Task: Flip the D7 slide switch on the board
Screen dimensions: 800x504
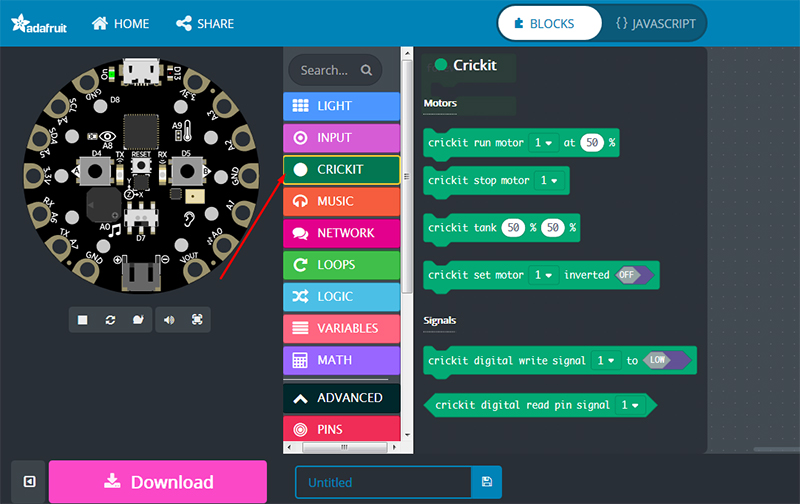Action: pyautogui.click(x=143, y=215)
